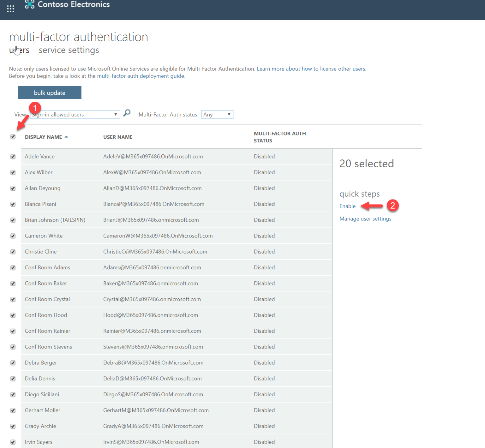Open the multi-factor auth deployment guide link
Image resolution: width=485 pixels, height=448 pixels.
pyautogui.click(x=141, y=76)
